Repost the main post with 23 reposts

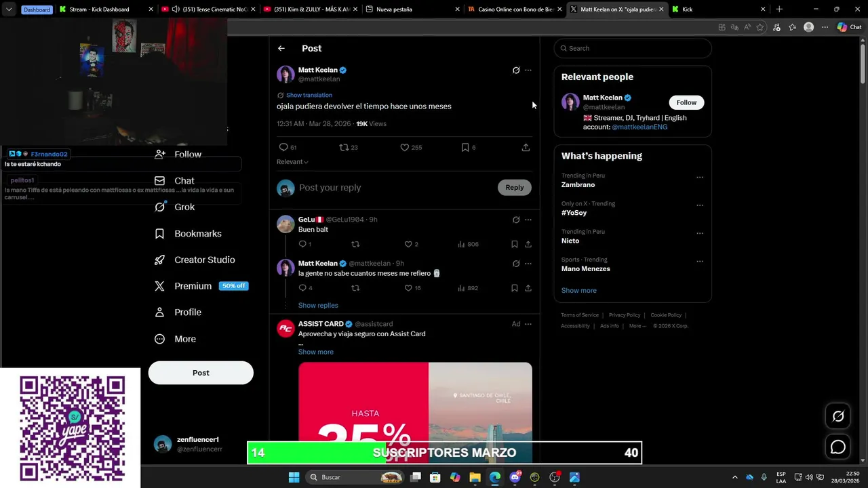pos(349,147)
